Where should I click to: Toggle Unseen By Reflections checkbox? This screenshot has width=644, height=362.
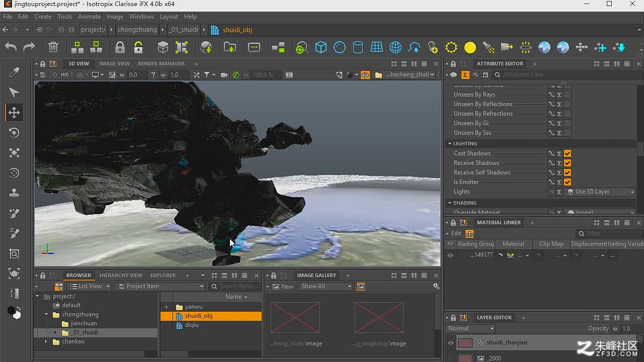pyautogui.click(x=568, y=104)
